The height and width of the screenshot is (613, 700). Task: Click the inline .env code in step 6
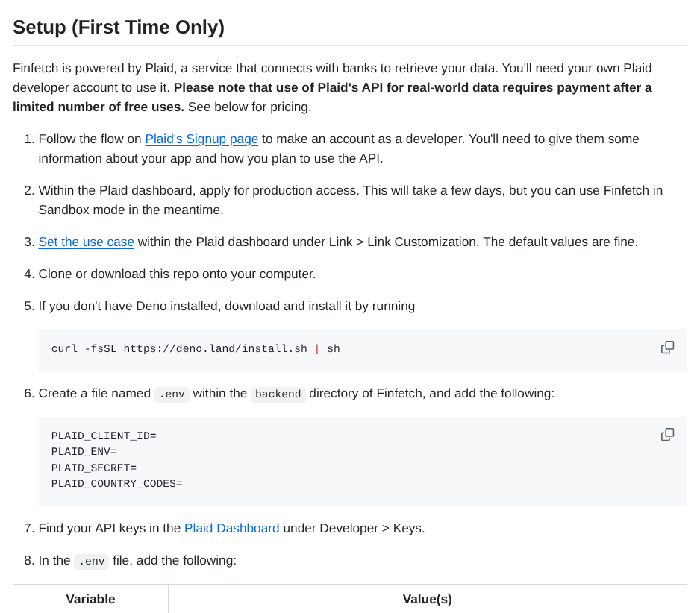click(x=172, y=394)
